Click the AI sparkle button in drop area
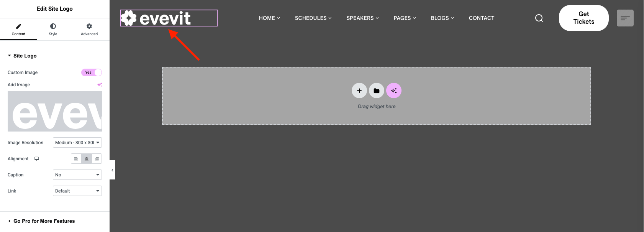644x232 pixels. tap(393, 91)
